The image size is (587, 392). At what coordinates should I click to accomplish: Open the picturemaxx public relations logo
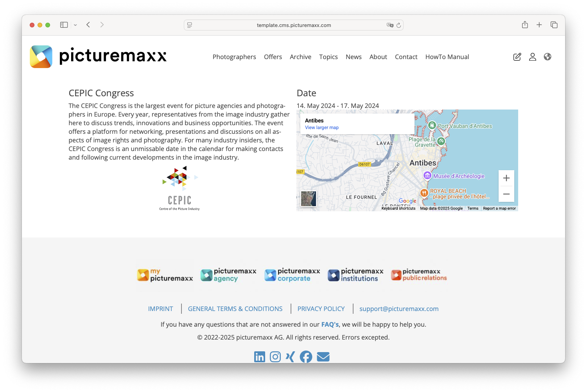[x=419, y=275]
